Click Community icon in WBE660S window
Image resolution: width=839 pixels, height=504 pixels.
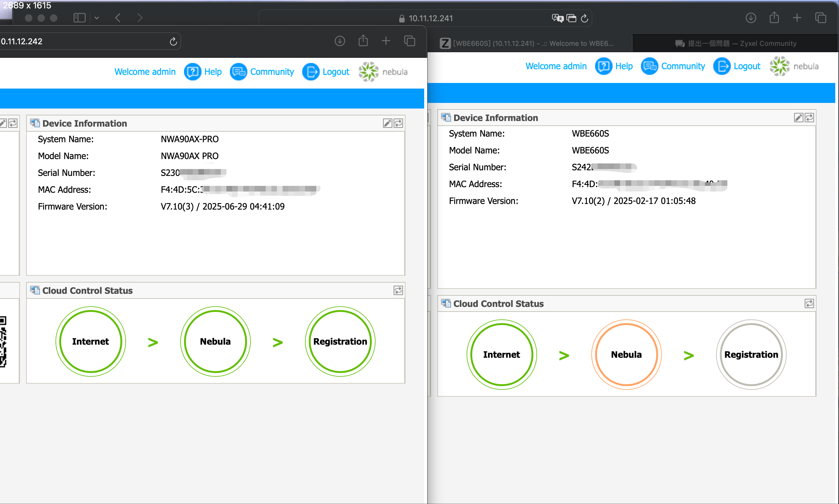pos(650,66)
